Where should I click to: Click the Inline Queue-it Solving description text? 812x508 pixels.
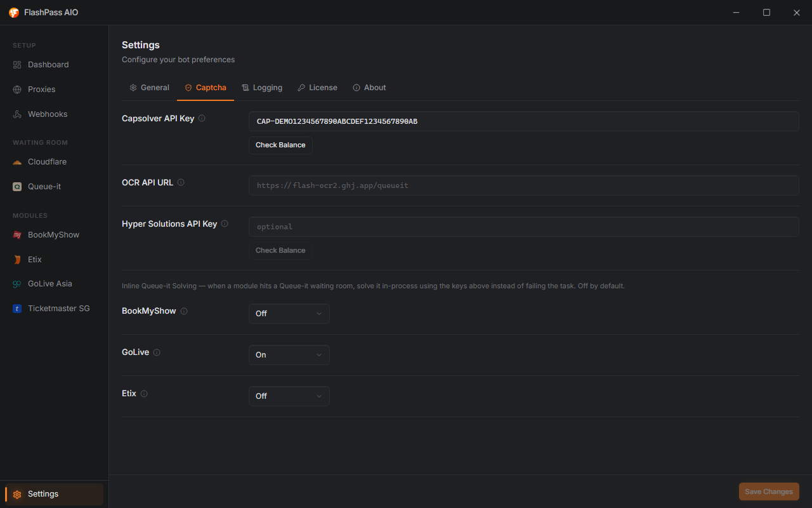[x=373, y=286]
